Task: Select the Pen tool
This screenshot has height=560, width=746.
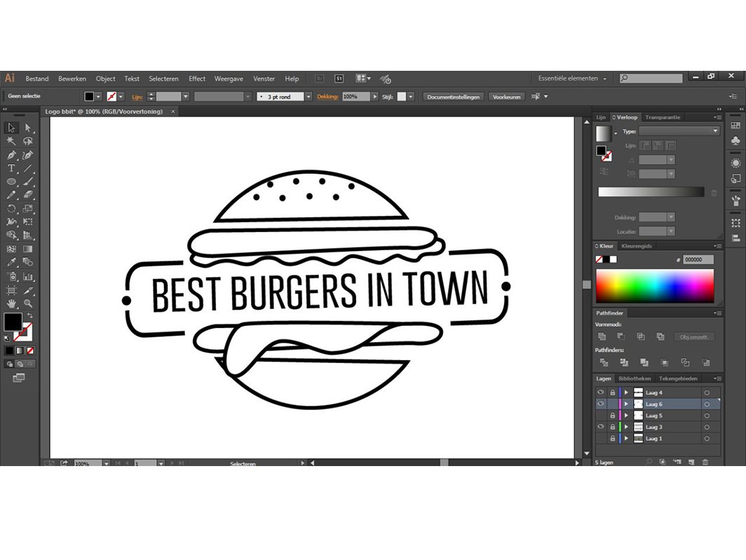Action: (11, 155)
